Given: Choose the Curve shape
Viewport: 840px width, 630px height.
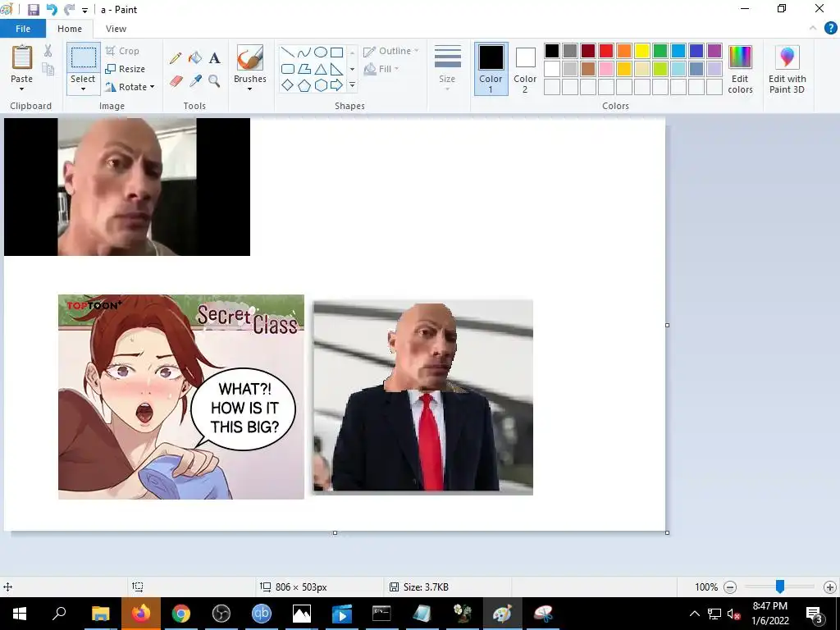Looking at the screenshot, I should [x=304, y=52].
